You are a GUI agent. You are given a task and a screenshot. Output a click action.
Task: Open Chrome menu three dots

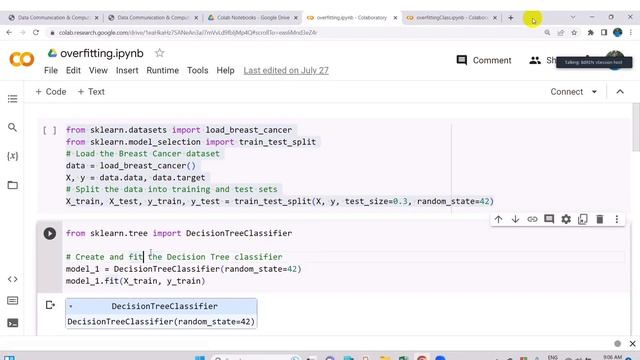coord(631,32)
